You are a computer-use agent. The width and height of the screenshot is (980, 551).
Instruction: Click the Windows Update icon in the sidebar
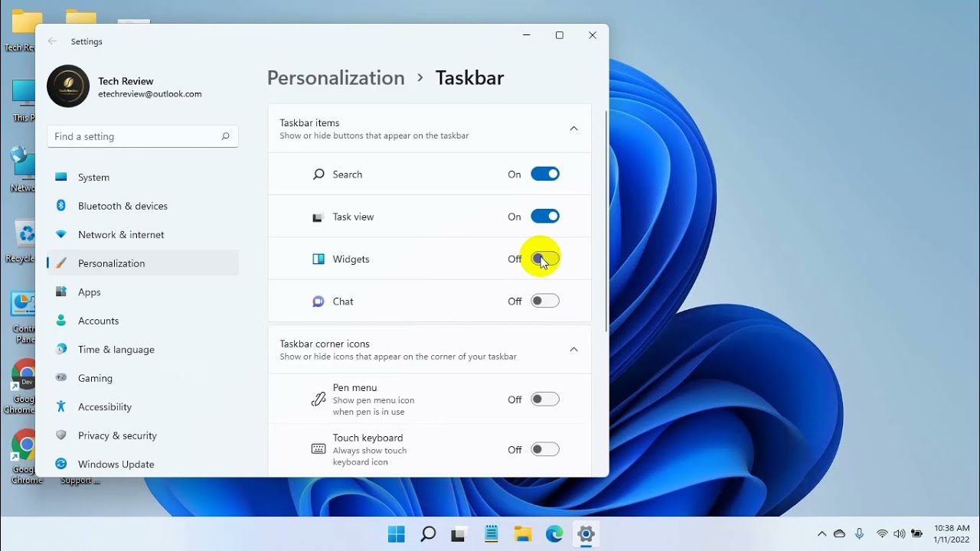pos(61,464)
